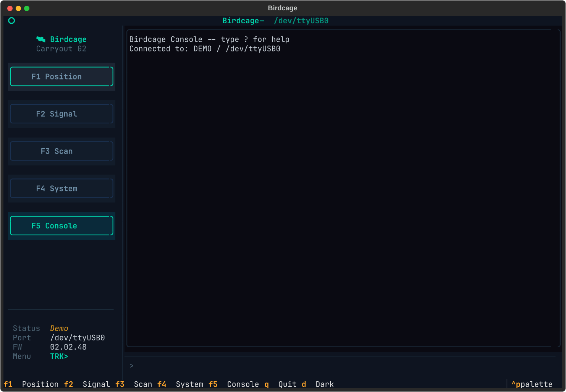Click f1 Position in the footer bar
This screenshot has width=566, height=392.
click(x=31, y=384)
